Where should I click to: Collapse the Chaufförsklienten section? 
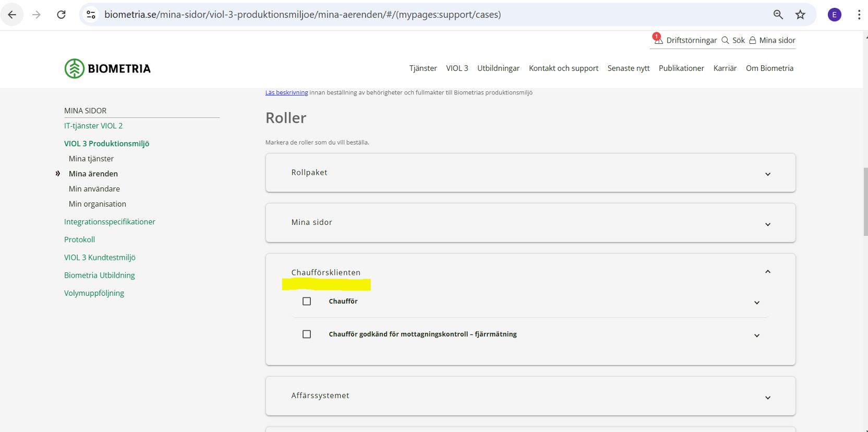point(768,272)
